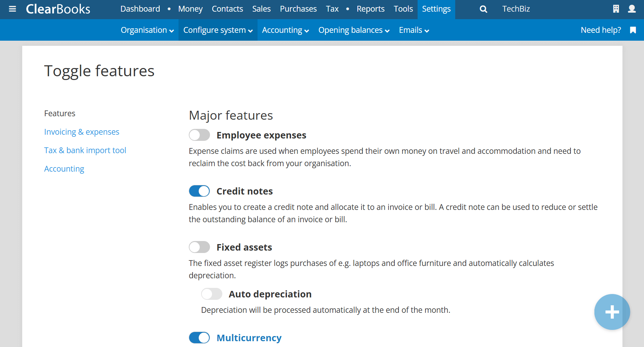The image size is (644, 347).
Task: Click the Major features heading
Action: 231,116
